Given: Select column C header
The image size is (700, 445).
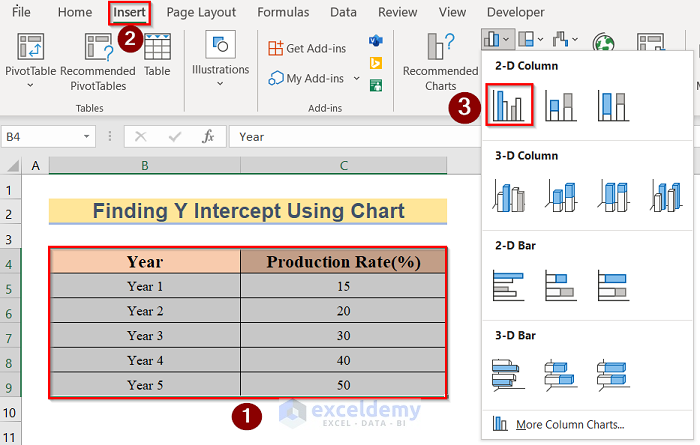Looking at the screenshot, I should [x=344, y=166].
